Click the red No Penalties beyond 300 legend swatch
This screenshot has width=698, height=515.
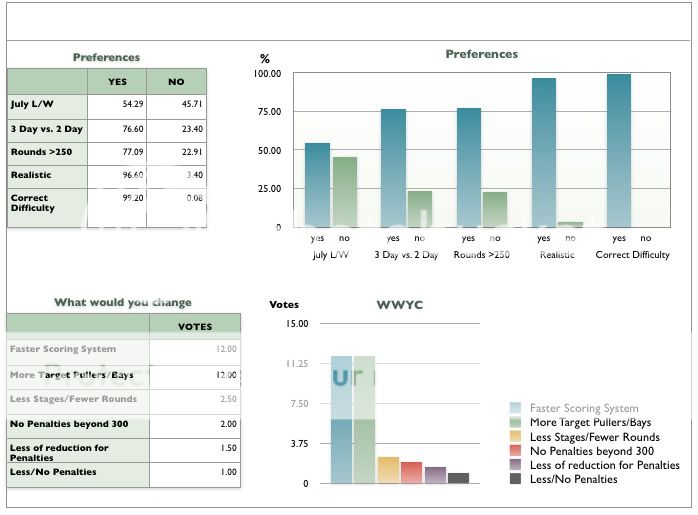pos(516,451)
